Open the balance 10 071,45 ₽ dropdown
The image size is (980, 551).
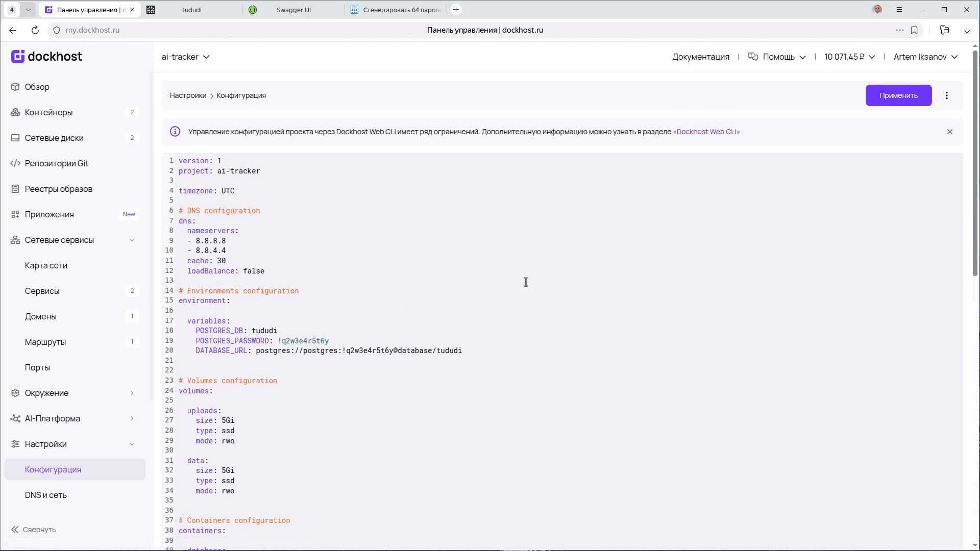[x=850, y=57]
